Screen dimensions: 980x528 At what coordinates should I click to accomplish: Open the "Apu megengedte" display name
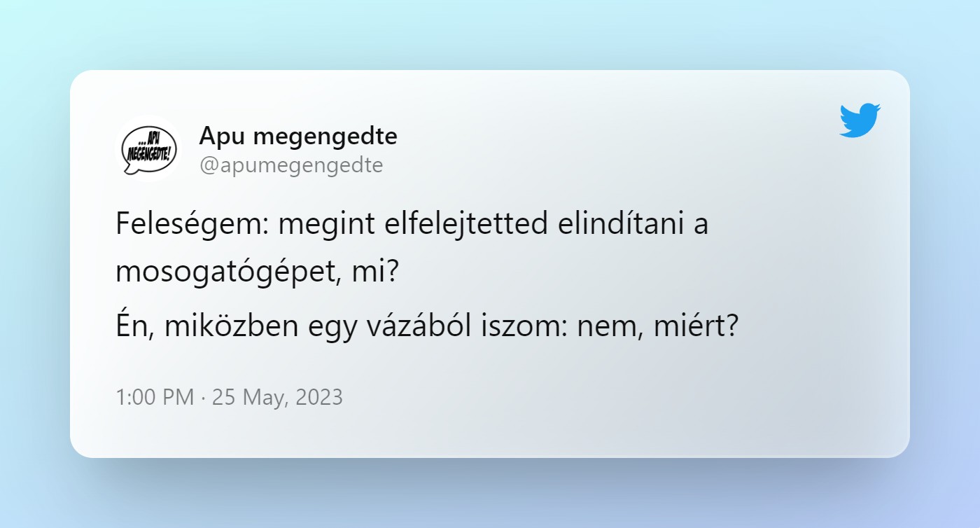pyautogui.click(x=298, y=136)
